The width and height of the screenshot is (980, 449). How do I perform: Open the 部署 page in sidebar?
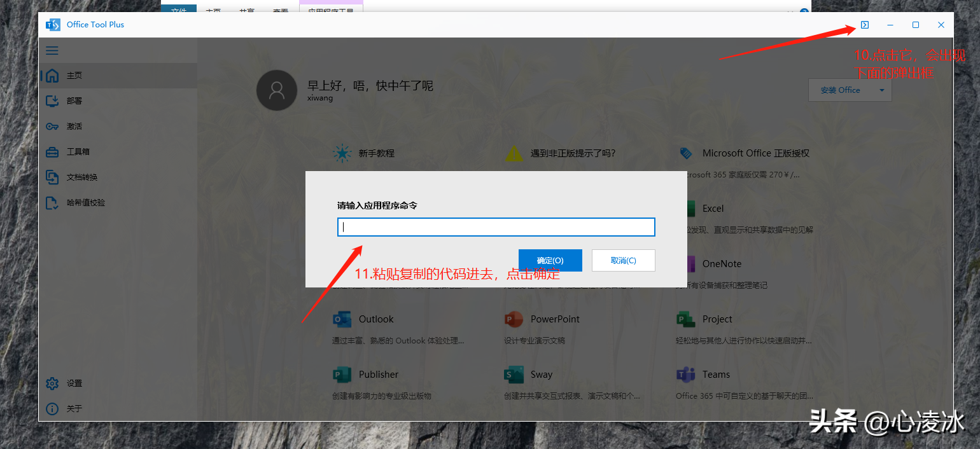tap(118, 101)
